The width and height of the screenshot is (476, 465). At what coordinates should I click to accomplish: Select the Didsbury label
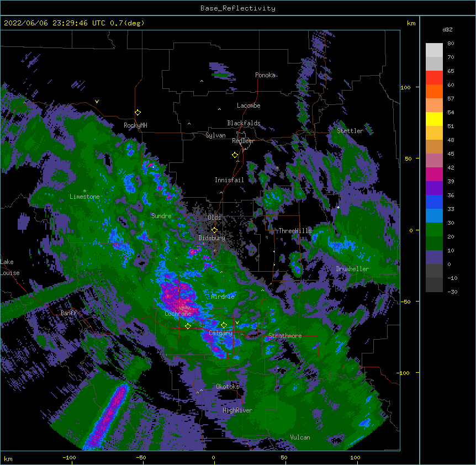211,238
